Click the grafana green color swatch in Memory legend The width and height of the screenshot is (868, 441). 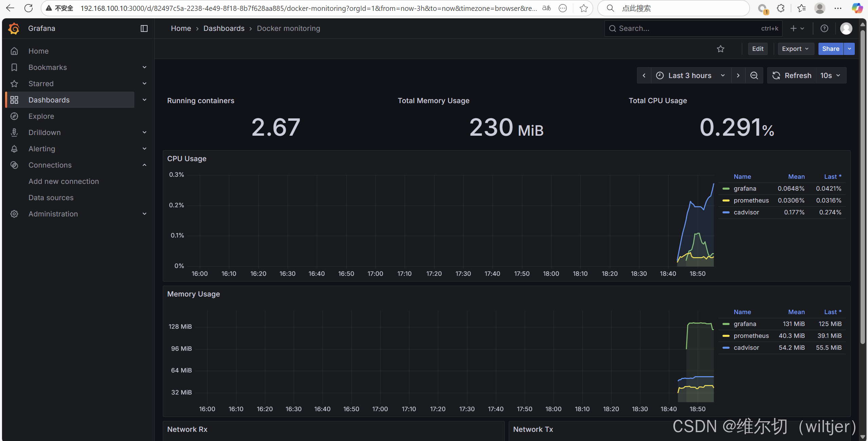(x=726, y=324)
